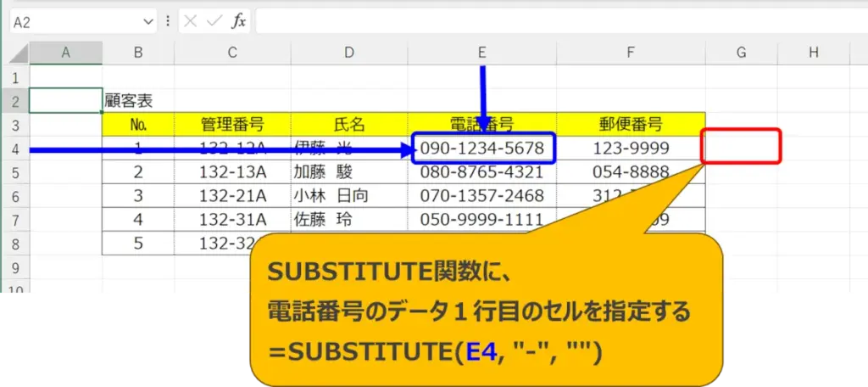Click the cell containing 132-21A
The height and width of the screenshot is (387, 868).
(232, 196)
